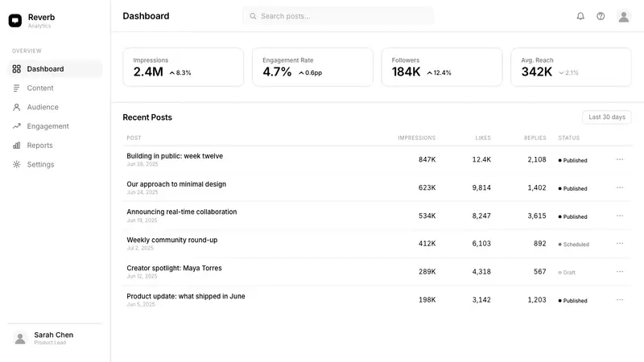Click the 3,615 replies value
Image resolution: width=644 pixels, height=362 pixels.
[537, 216]
